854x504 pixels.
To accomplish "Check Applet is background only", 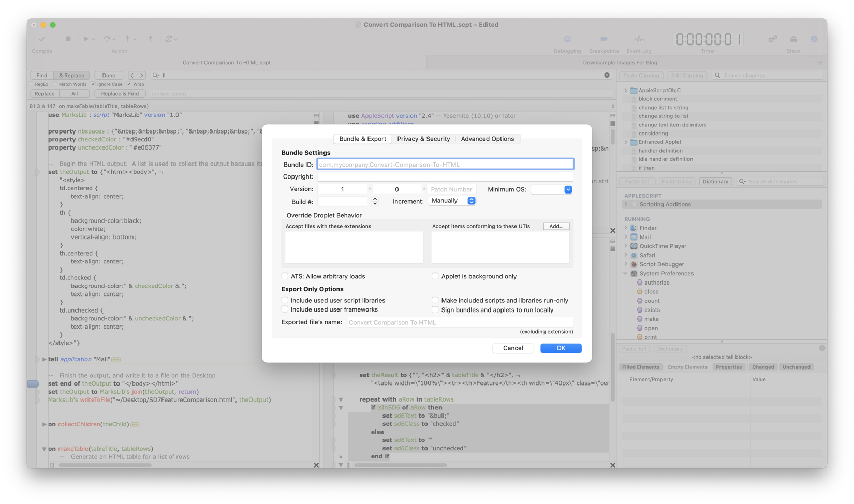I will coord(435,276).
